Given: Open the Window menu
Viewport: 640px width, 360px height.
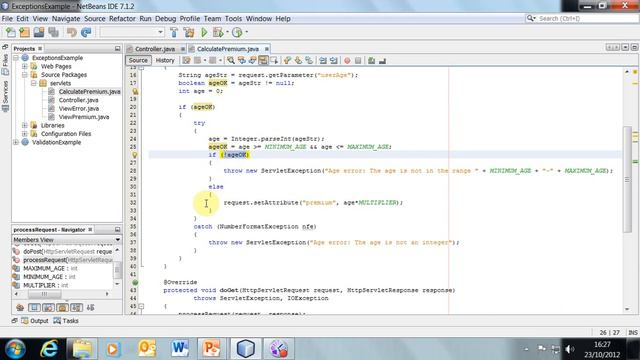Looking at the screenshot, I should tap(259, 19).
